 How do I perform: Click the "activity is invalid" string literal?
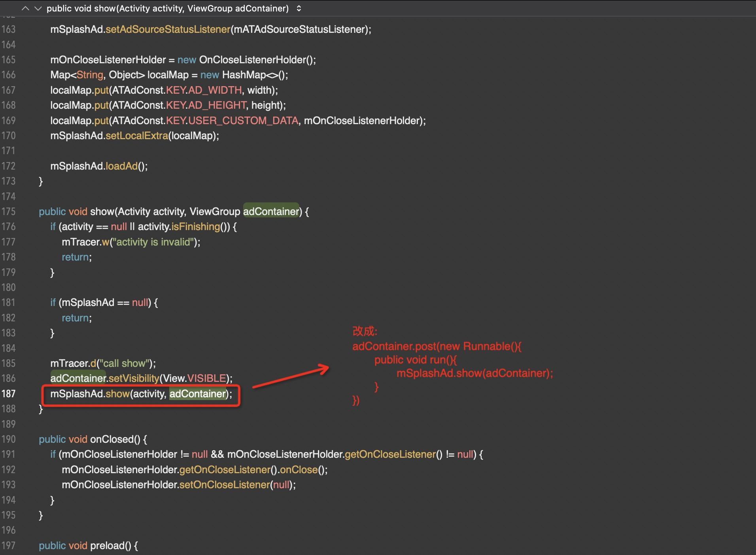coord(154,242)
